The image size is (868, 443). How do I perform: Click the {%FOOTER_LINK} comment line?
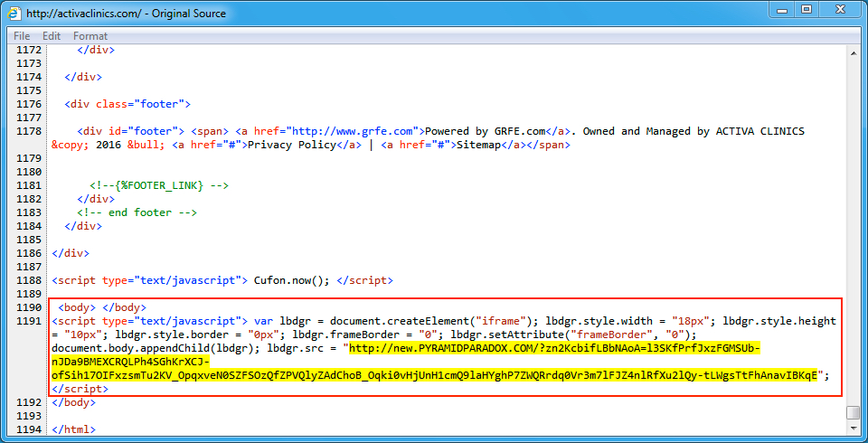point(159,185)
